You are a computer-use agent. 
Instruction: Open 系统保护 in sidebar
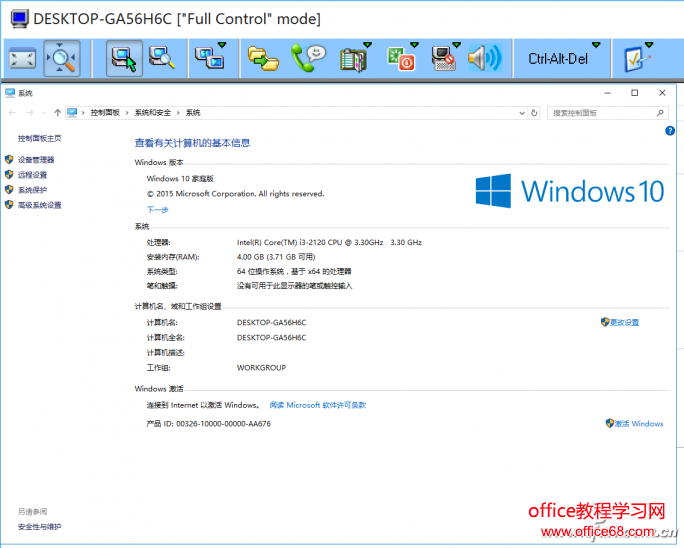tap(32, 190)
